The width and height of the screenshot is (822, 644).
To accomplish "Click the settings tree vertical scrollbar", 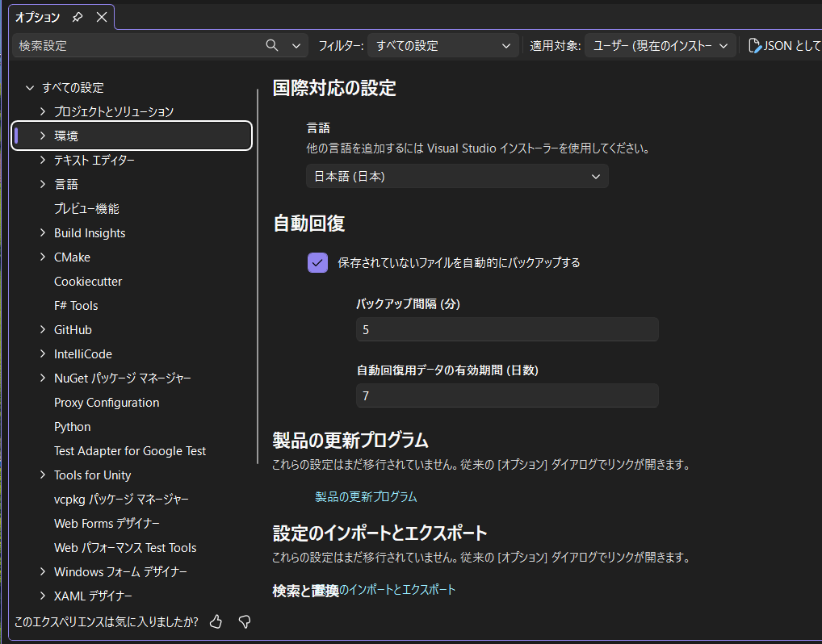I will point(258,276).
